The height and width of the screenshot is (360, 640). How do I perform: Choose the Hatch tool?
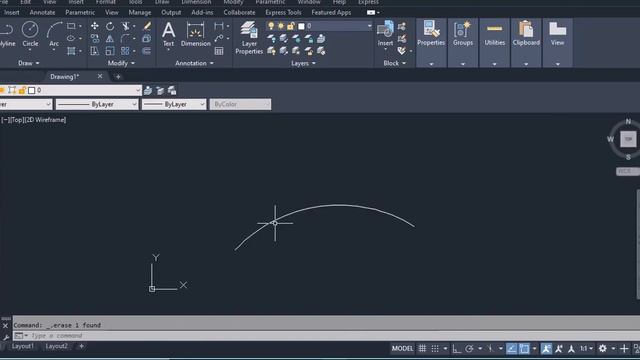point(71,51)
